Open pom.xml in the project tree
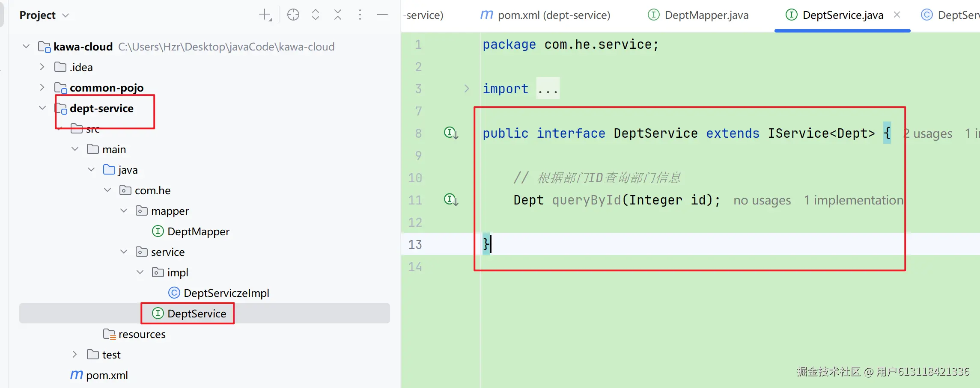This screenshot has width=980, height=388. pos(107,375)
